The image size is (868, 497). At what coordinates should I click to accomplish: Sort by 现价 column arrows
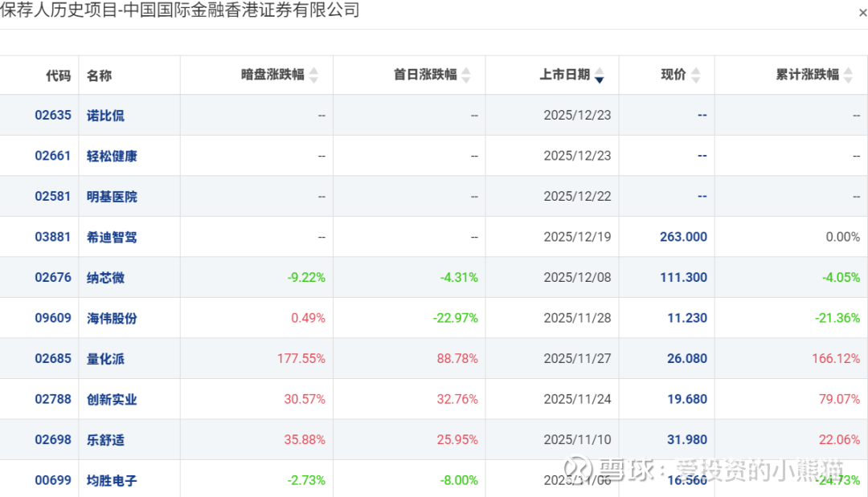[x=696, y=75]
